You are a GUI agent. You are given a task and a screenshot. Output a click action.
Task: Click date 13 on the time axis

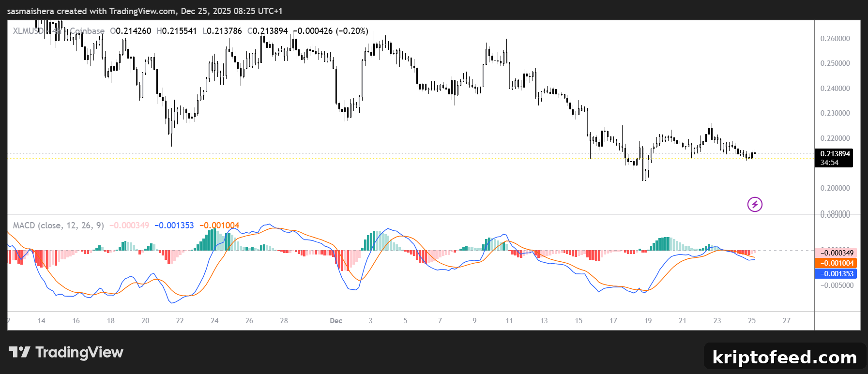tap(544, 321)
